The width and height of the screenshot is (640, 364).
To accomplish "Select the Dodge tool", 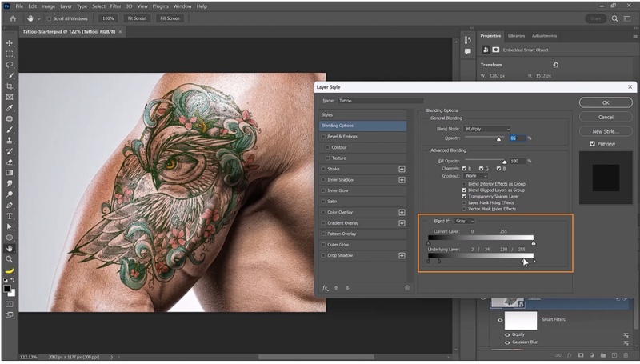I will 10,194.
